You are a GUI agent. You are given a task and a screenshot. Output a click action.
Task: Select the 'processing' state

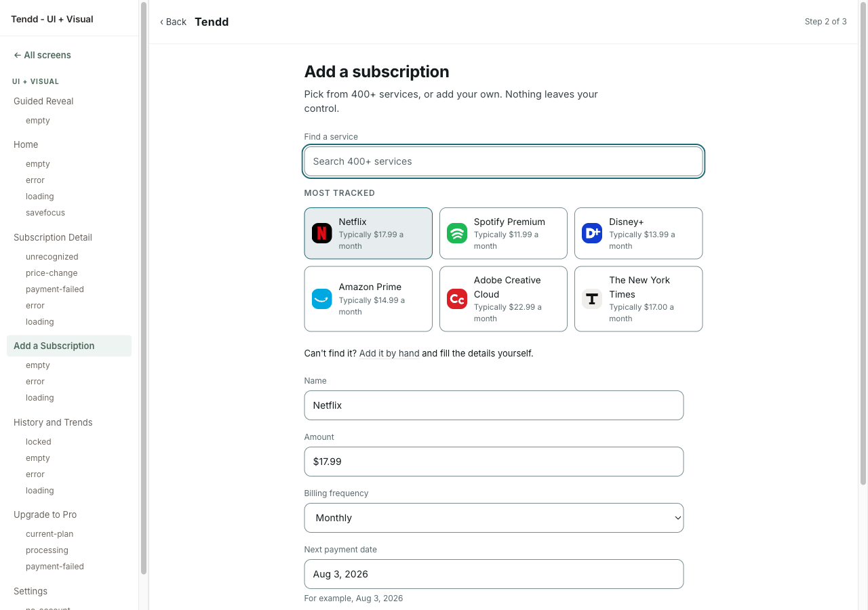click(47, 550)
